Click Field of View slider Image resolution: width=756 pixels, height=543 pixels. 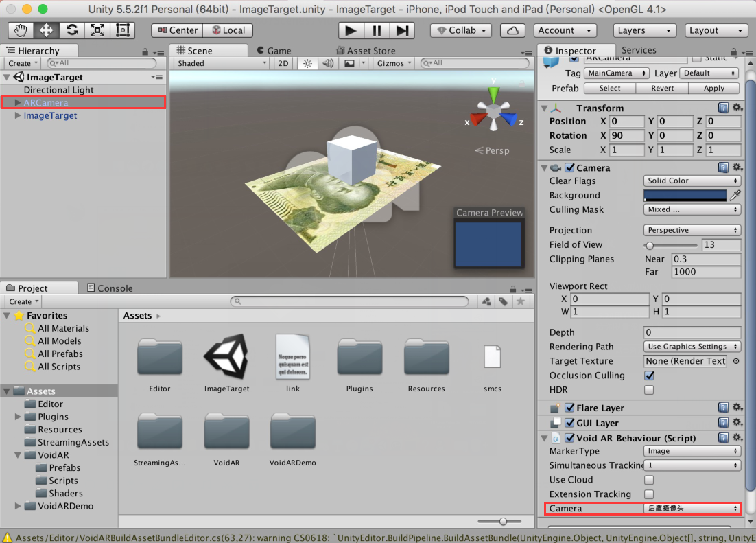671,244
